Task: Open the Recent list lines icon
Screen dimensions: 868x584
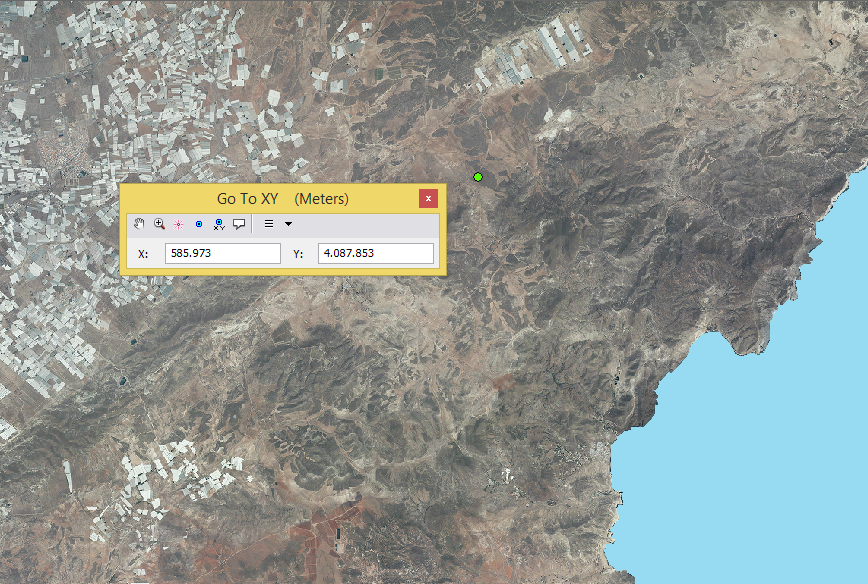Action: click(269, 224)
